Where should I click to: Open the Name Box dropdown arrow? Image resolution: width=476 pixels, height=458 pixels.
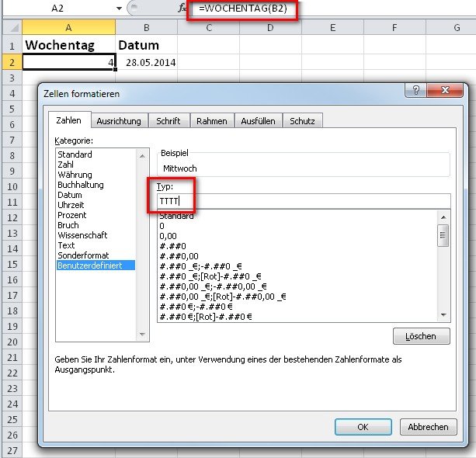click(119, 9)
